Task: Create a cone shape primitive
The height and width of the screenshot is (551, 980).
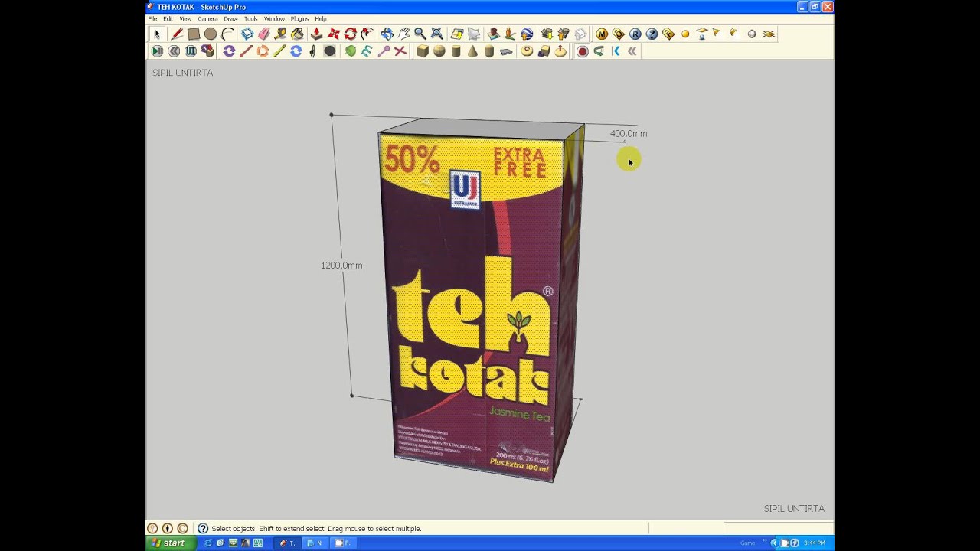Action: 472,51
